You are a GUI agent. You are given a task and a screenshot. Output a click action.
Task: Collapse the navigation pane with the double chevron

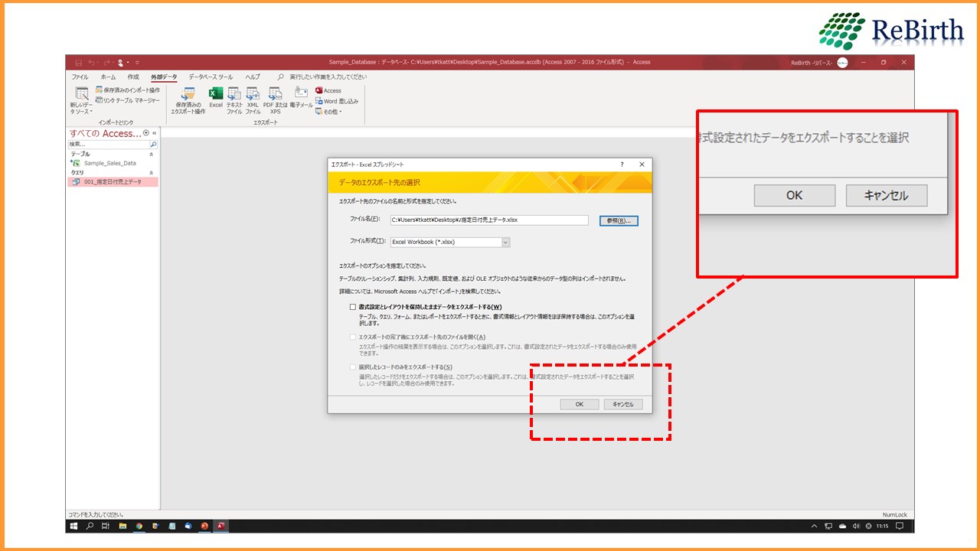click(x=155, y=132)
